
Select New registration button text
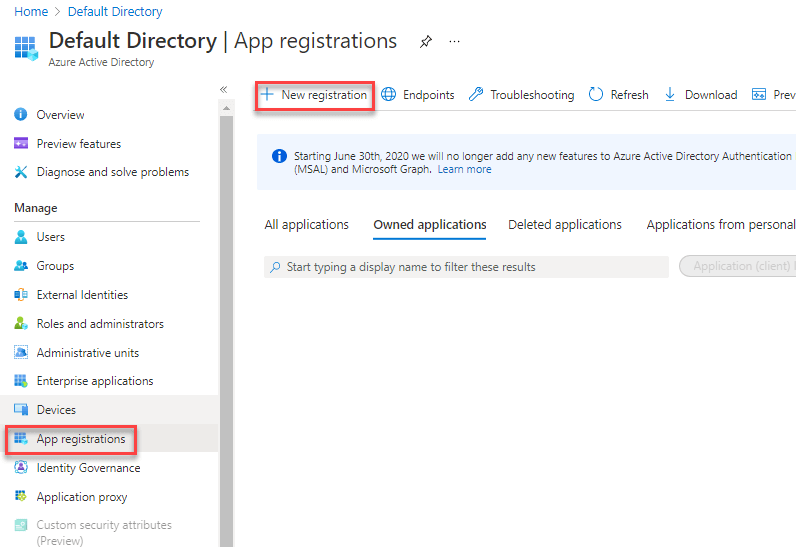pos(324,95)
